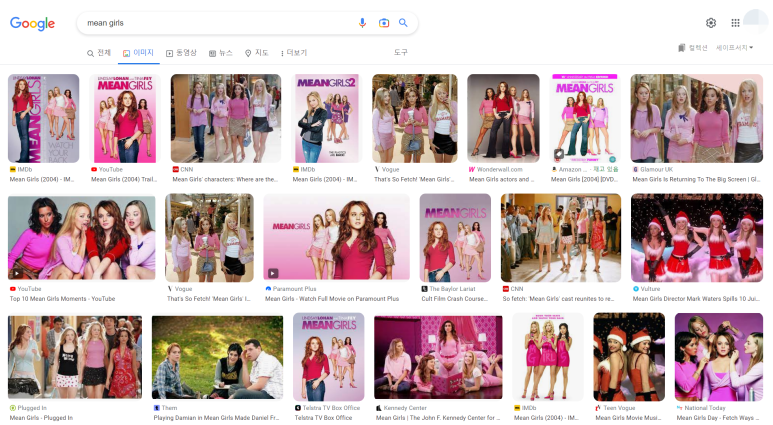Expand the 세이프서치 SafeSearch dropdown
The image size is (773, 425).
735,48
